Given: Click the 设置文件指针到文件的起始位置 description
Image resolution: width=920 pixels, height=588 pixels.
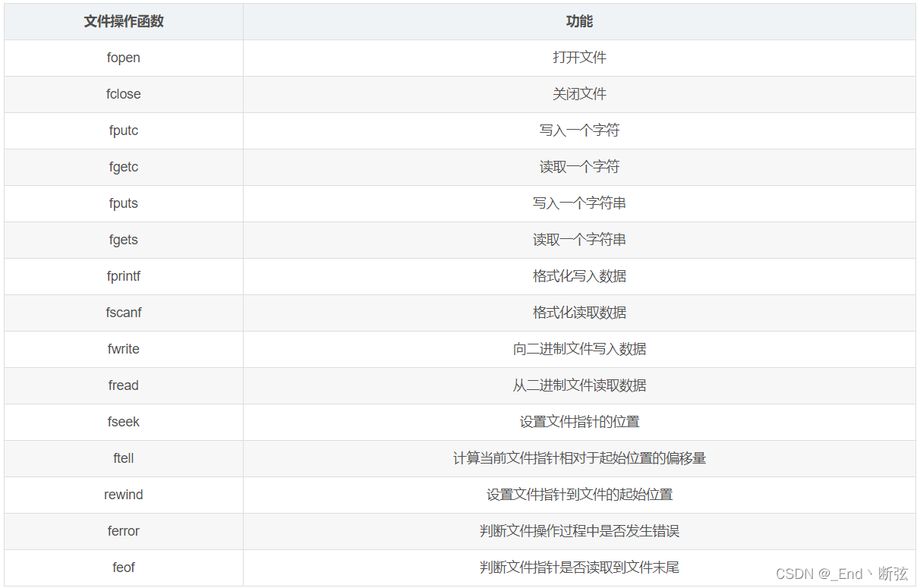Looking at the screenshot, I should pos(579,495).
